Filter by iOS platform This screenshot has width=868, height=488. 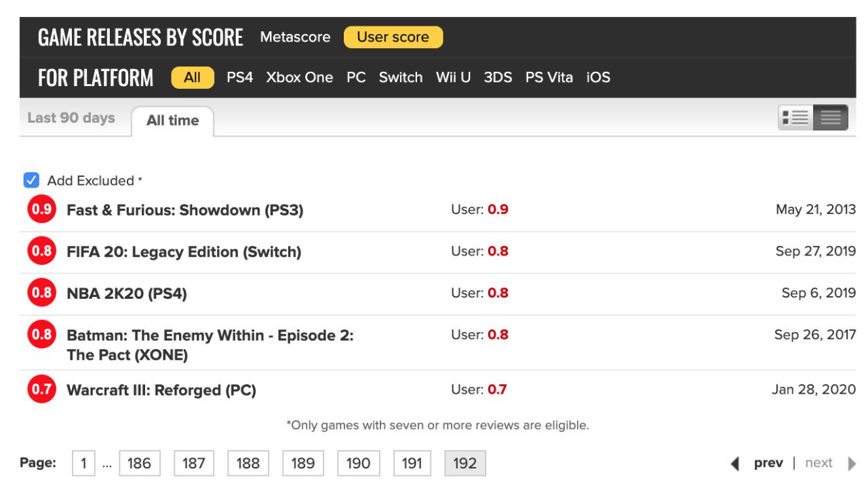[598, 77]
